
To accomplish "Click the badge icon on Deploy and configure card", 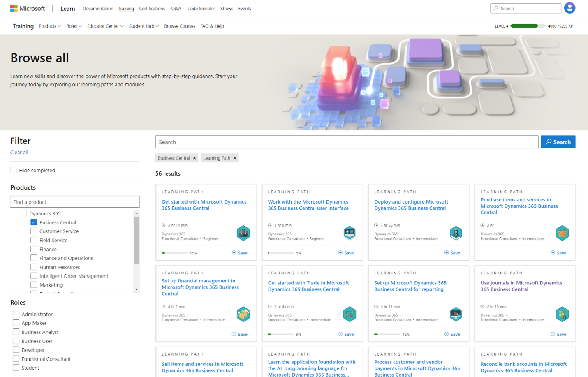I will click(x=456, y=233).
